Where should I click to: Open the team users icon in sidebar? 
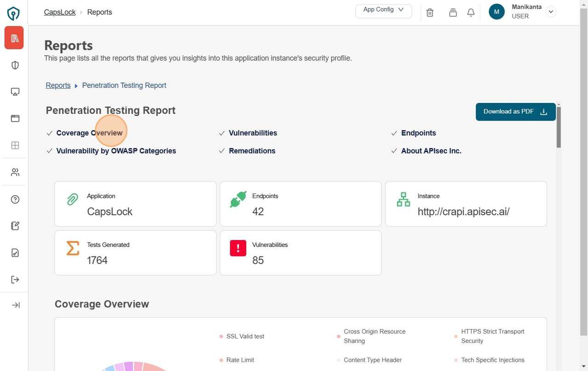(15, 172)
